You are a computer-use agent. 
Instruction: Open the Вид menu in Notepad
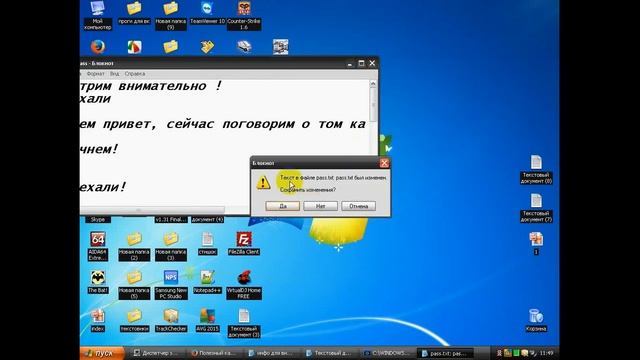coord(115,74)
